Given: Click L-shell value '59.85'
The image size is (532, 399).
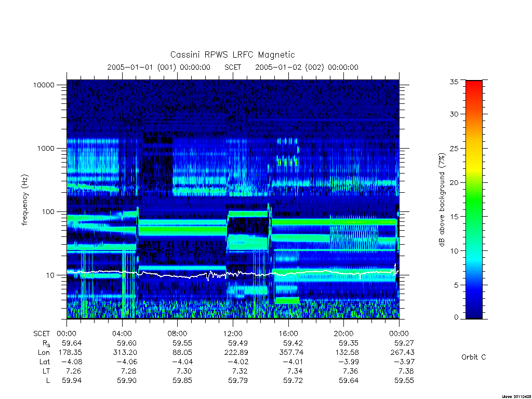Looking at the screenshot, I should coord(182,381).
